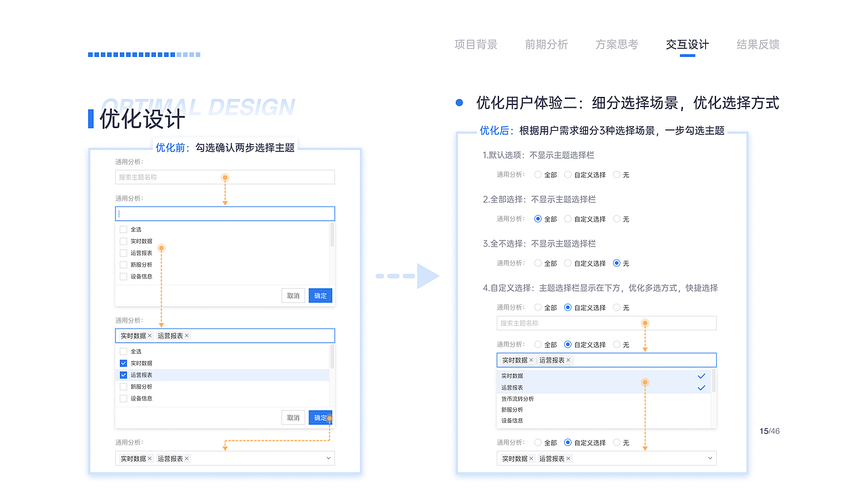Select 无 radio under 2.全部选择
Image resolution: width=868 pixels, height=488 pixels.
click(x=616, y=219)
